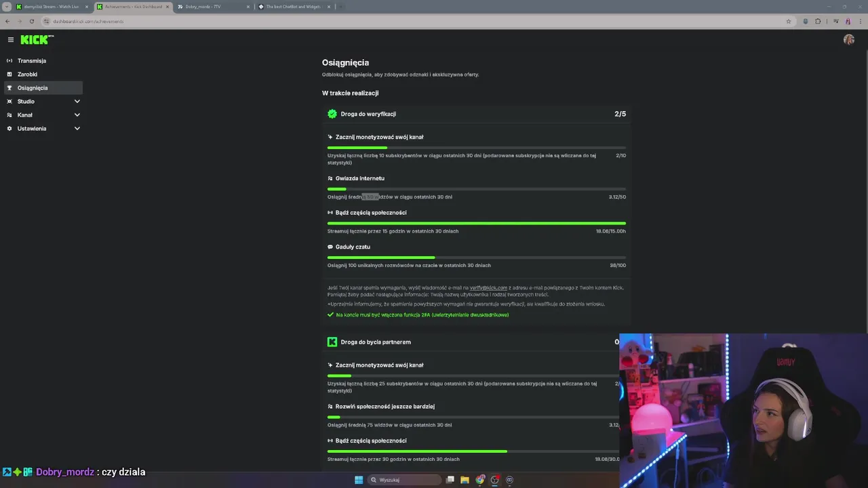Click the Osiągnięcia trophy icon in the sidebar
Viewport: 868px width, 488px height.
pyautogui.click(x=9, y=87)
